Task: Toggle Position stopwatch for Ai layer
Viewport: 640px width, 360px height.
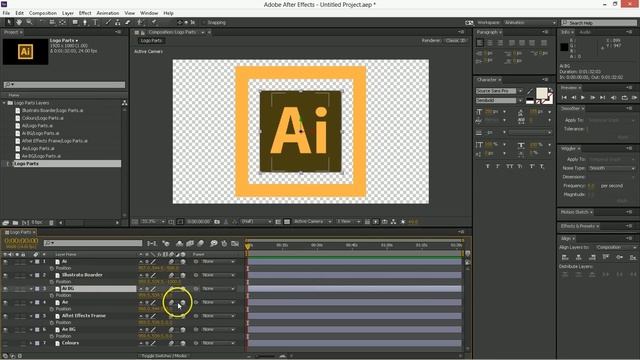Action: (52, 268)
